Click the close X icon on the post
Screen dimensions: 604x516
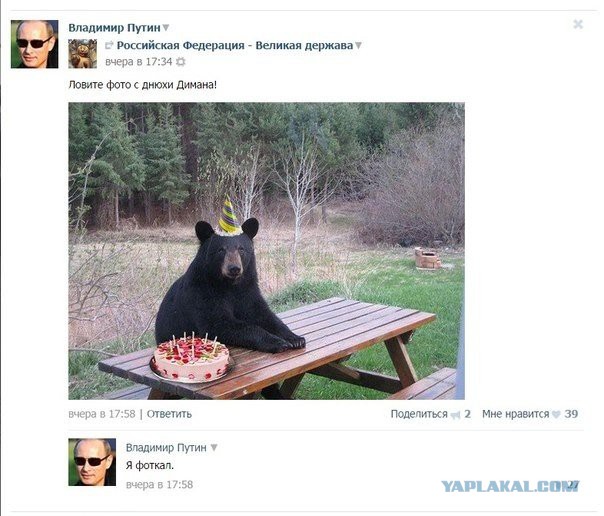(x=578, y=25)
